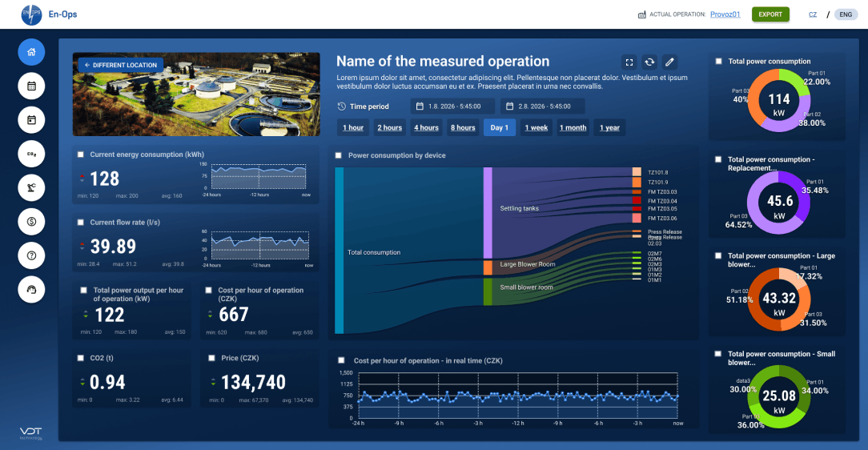The height and width of the screenshot is (450, 868).
Task: Check the Current energy consumption checkbox
Action: pyautogui.click(x=81, y=155)
